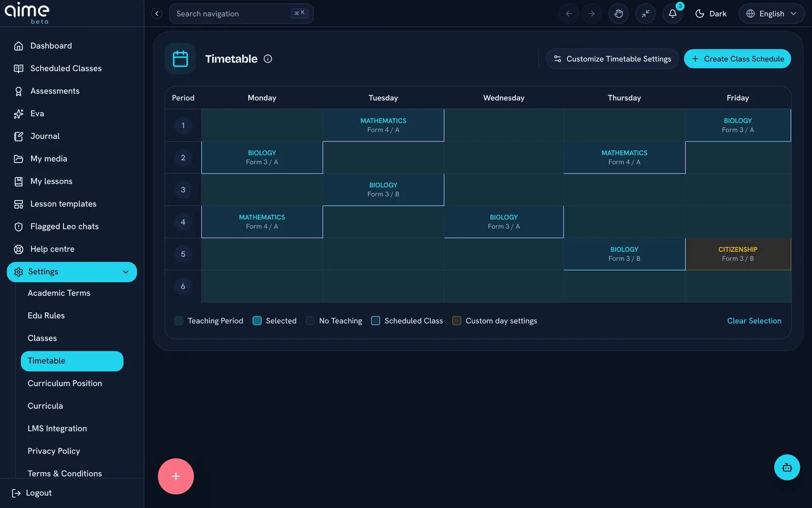Select Thursday period 5 Biology Form 3/B
This screenshot has width=812, height=508.
tap(624, 254)
